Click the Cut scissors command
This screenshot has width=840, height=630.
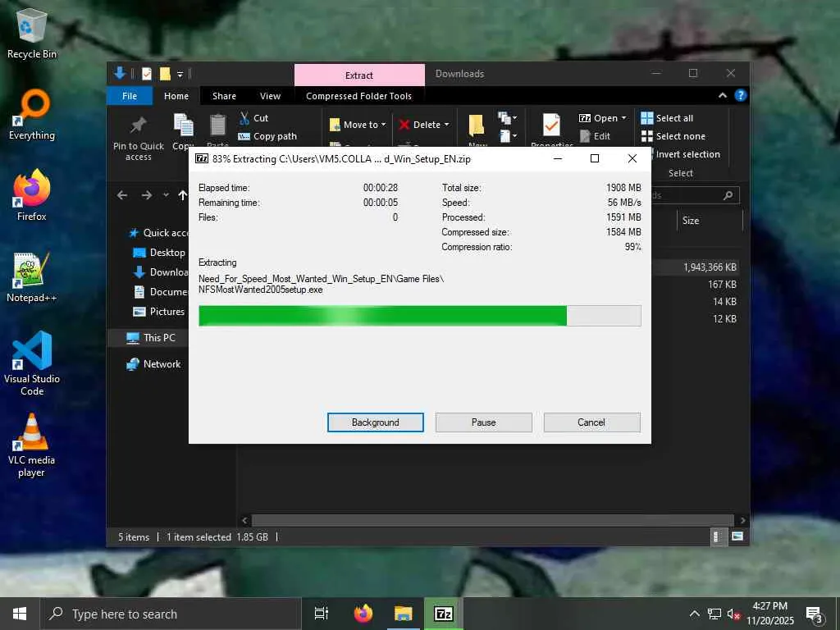tap(253, 118)
